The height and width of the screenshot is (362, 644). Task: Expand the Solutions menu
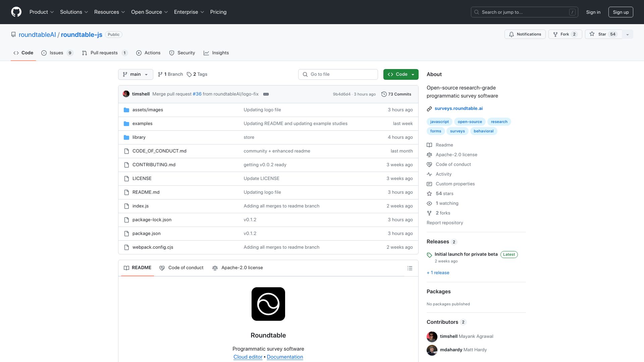(74, 12)
